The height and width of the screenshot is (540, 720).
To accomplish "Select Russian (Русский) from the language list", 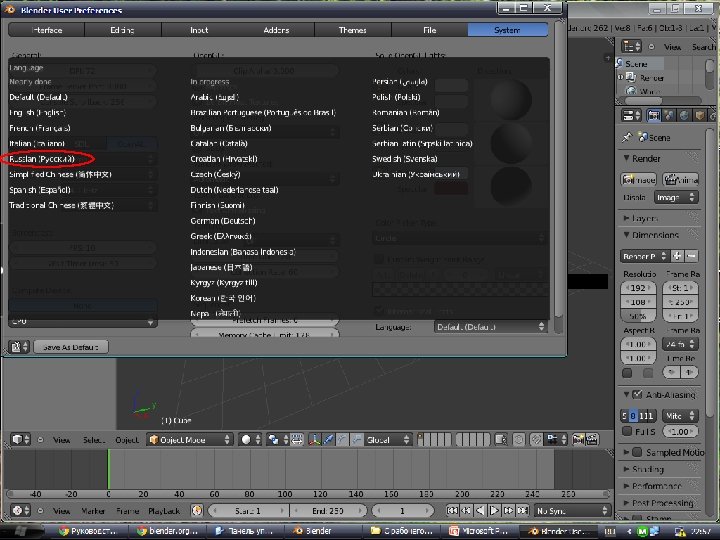I will pyautogui.click(x=42, y=159).
